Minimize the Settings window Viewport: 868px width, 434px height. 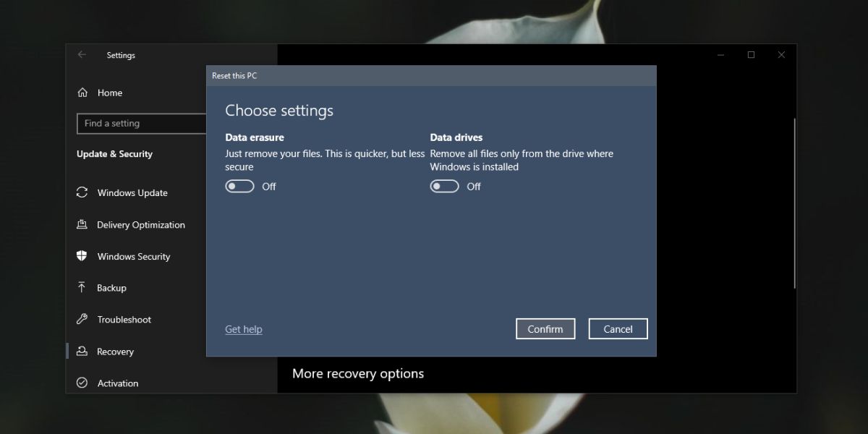721,55
